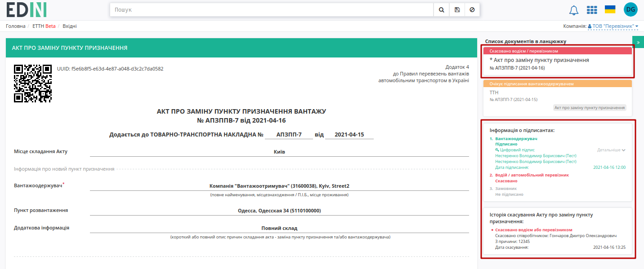
Task: Switch language via Ukrainian flag icon
Action: pos(610,9)
